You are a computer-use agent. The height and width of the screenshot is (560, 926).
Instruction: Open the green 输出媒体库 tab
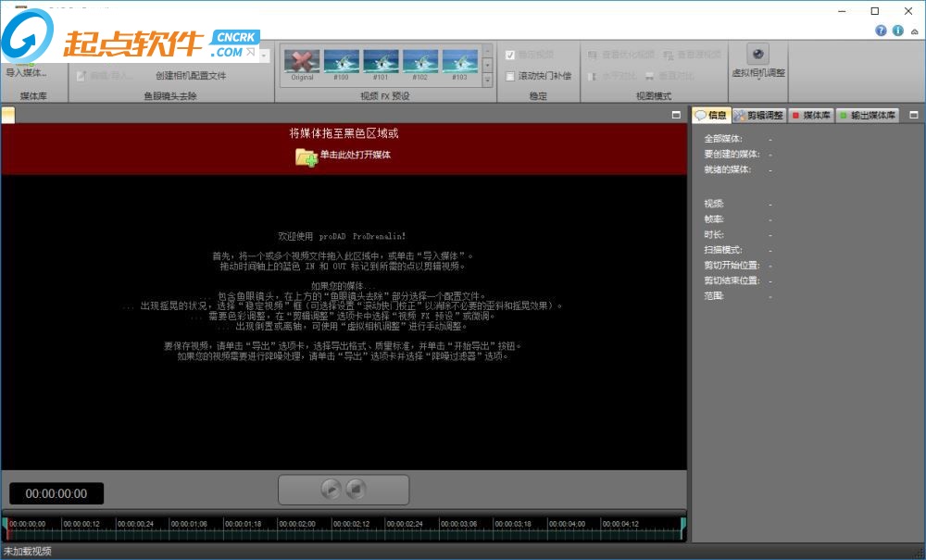pyautogui.click(x=867, y=115)
